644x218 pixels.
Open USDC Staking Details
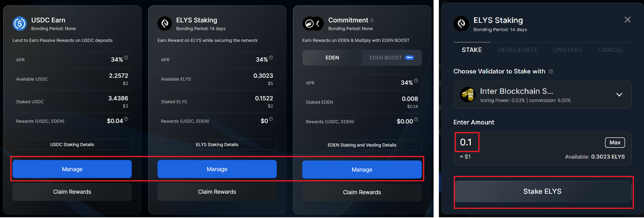pyautogui.click(x=72, y=145)
